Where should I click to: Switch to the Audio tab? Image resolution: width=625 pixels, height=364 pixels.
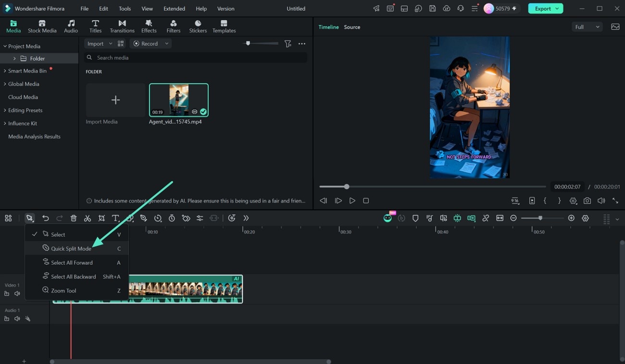pos(71,26)
